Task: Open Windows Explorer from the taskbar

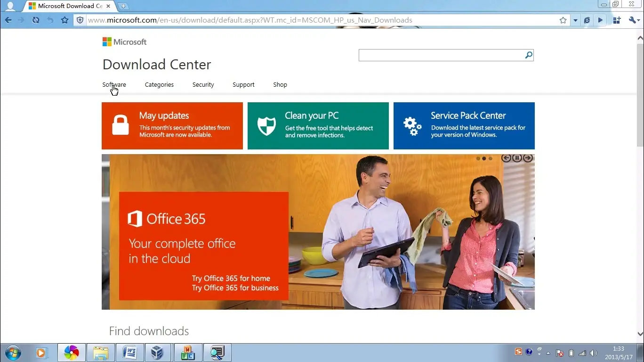Action: point(101,353)
